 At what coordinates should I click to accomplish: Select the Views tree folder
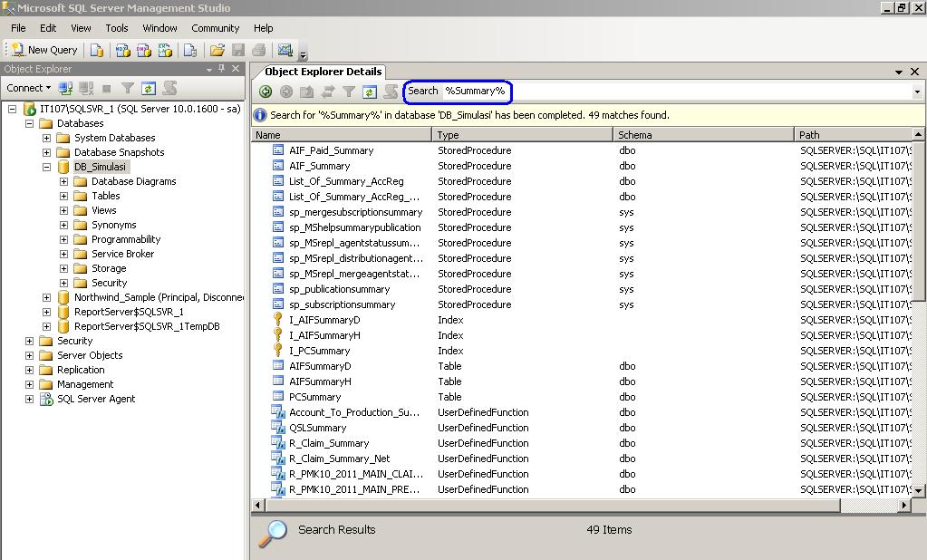(x=103, y=210)
